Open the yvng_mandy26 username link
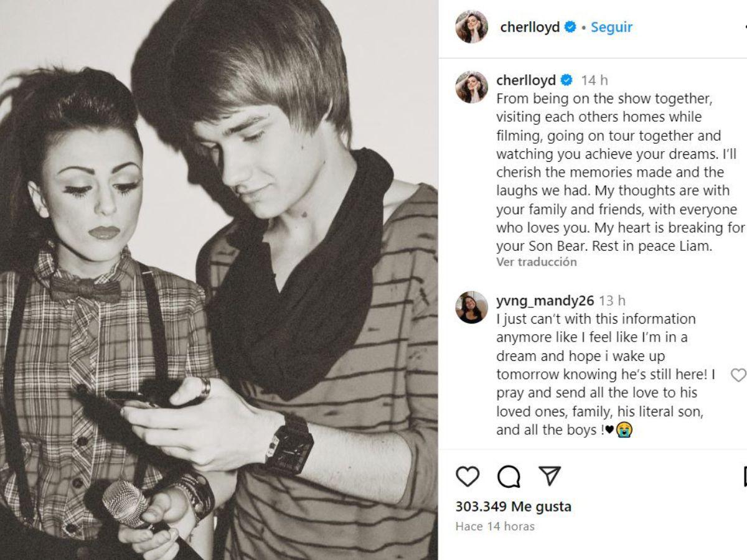 (x=545, y=301)
